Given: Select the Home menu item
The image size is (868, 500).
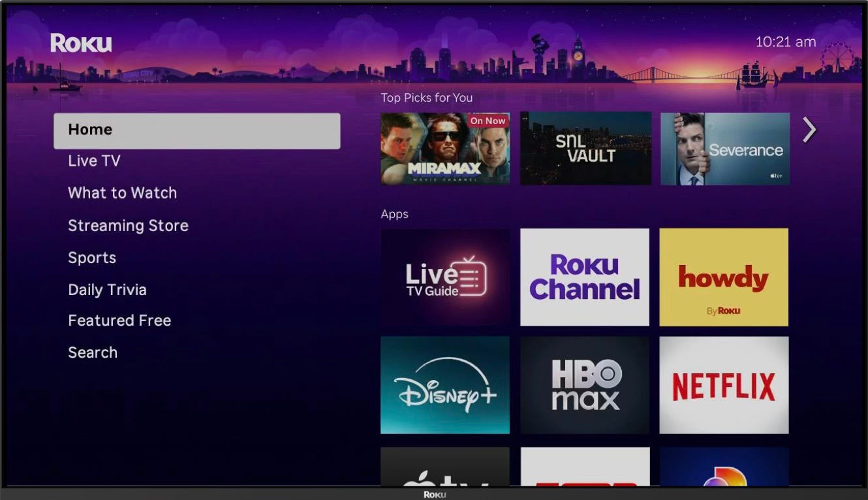Looking at the screenshot, I should pyautogui.click(x=196, y=131).
